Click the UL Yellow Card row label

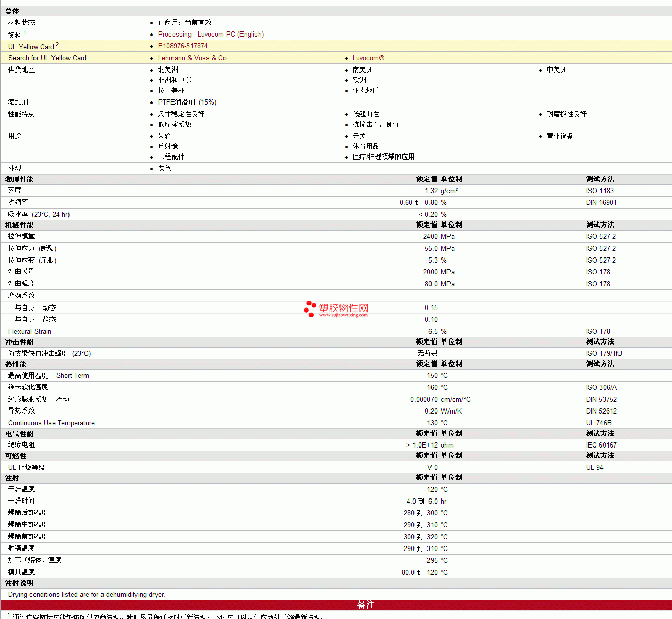33,46
